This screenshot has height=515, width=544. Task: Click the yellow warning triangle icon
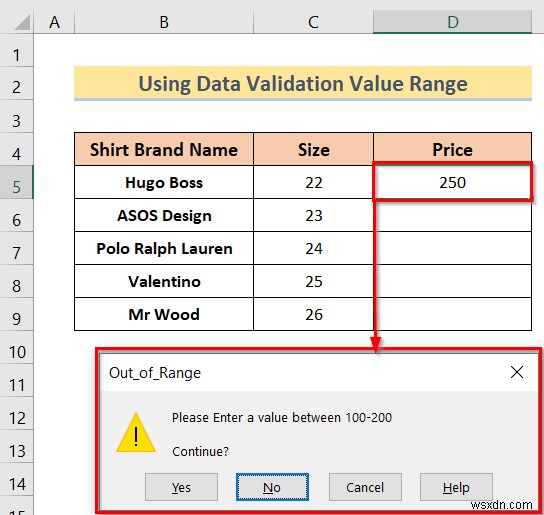[136, 433]
